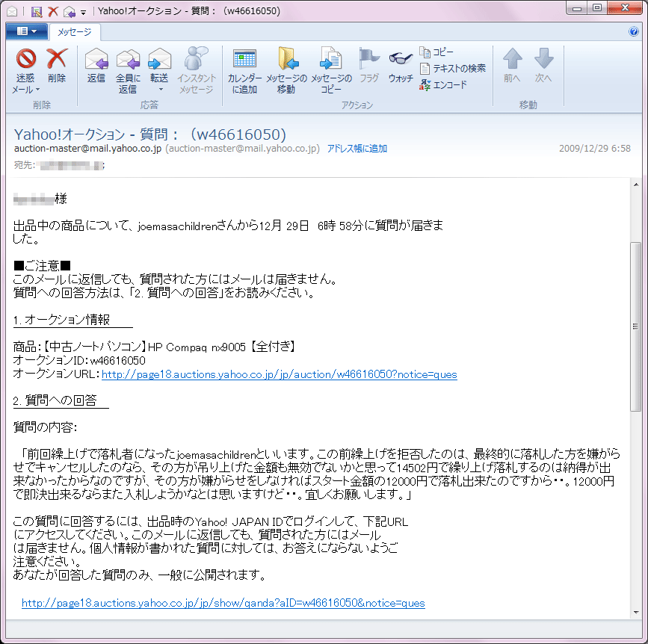
Task: Click the sender address auction-master@mail.yahoo.co.jp
Action: click(x=87, y=149)
